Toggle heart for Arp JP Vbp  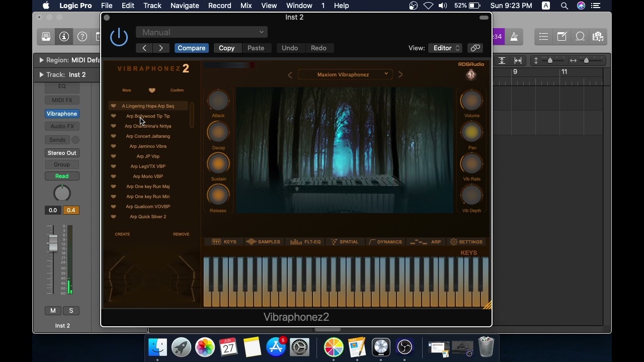pyautogui.click(x=113, y=156)
